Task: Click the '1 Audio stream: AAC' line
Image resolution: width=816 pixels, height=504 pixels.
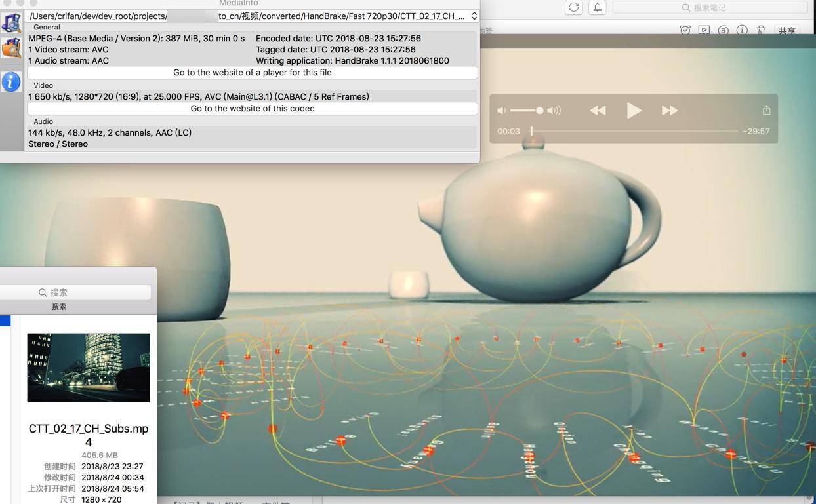Action: point(68,61)
